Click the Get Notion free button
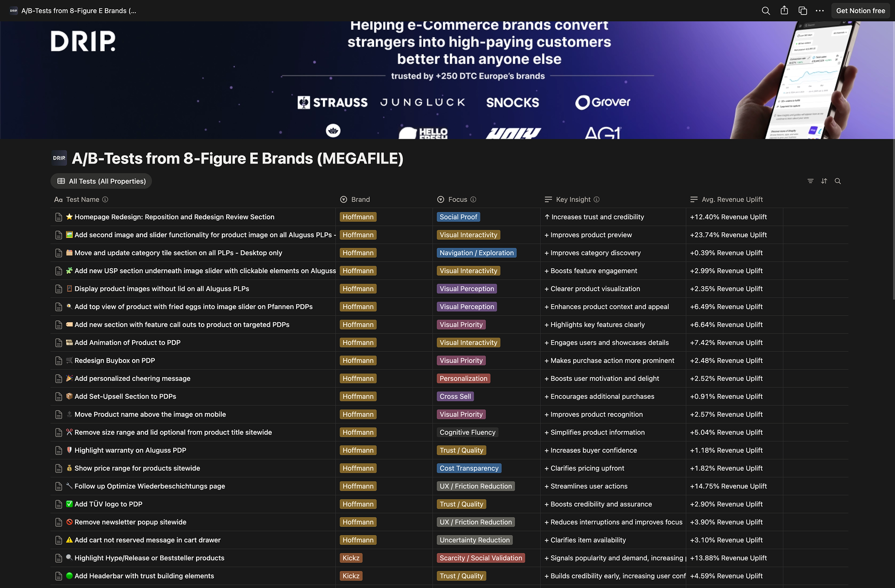Viewport: 895px width, 588px height. pyautogui.click(x=861, y=11)
